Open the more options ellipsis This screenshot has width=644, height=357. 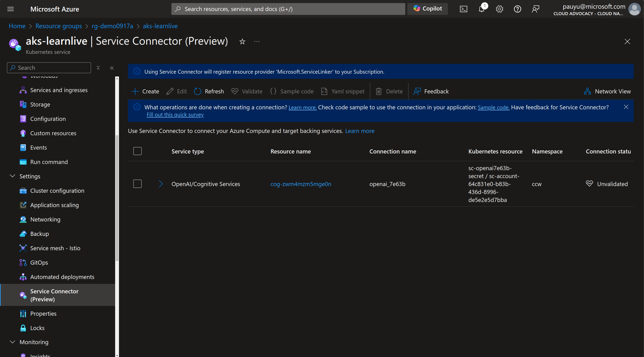pyautogui.click(x=257, y=42)
